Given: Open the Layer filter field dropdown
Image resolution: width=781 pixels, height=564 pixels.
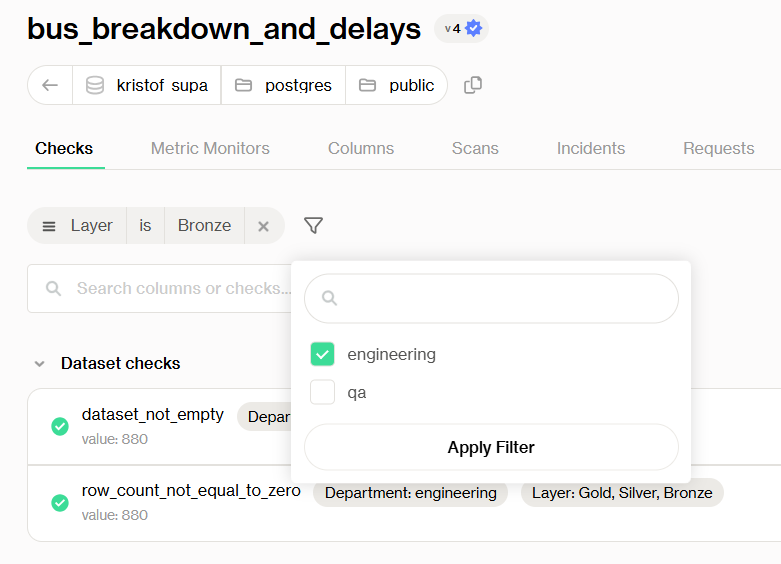Looking at the screenshot, I should (x=79, y=226).
